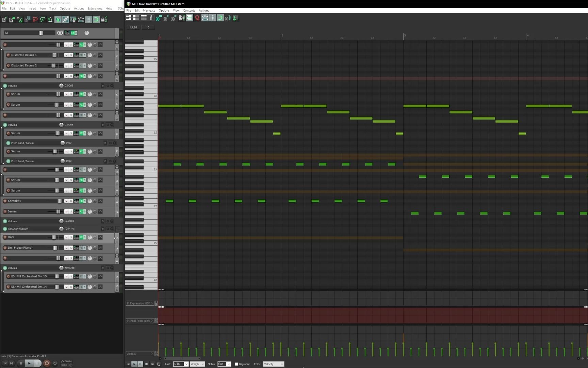
Task: Open the Navigate menu in the MIDI editor
Action: point(149,11)
